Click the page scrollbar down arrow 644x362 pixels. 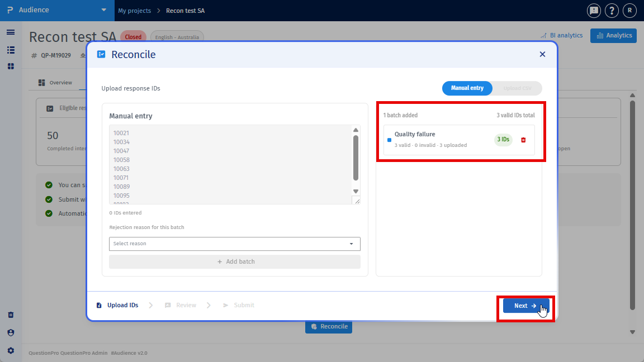point(632,332)
